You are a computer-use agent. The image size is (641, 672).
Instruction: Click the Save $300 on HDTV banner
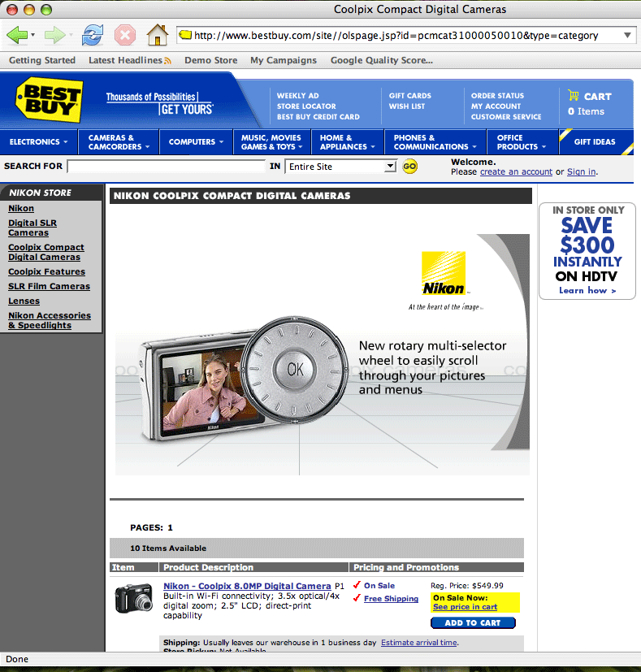pos(587,250)
